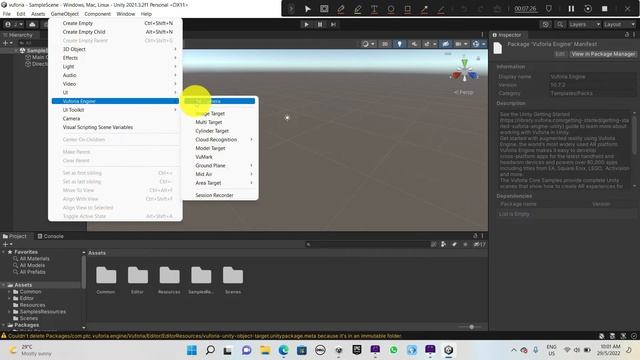This screenshot has height=360, width=640.
Task: Open the Assets menu
Action: tap(38, 14)
